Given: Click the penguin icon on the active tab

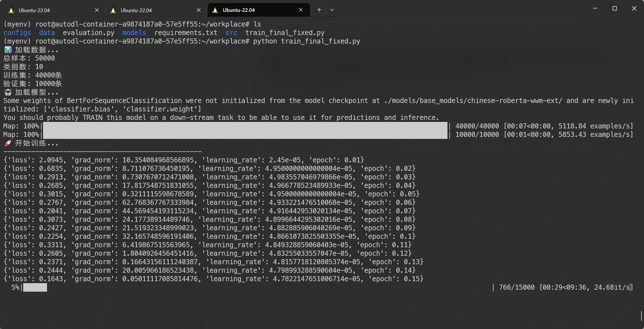Looking at the screenshot, I should coord(215,10).
